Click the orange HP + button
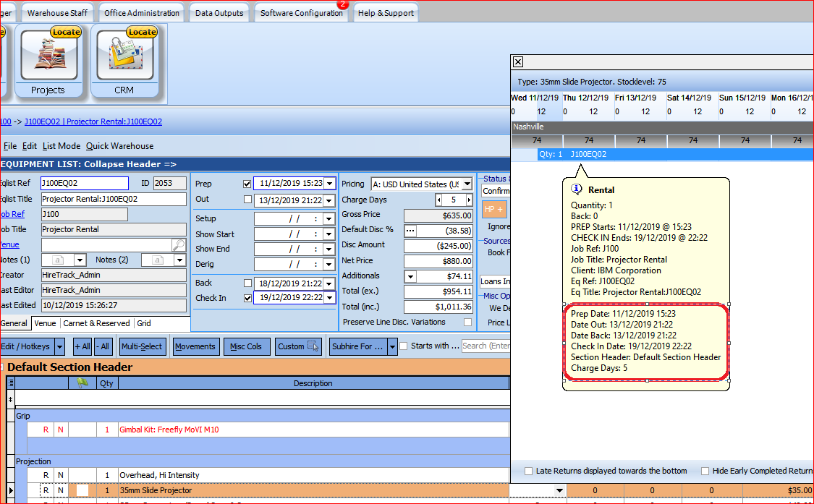 (494, 208)
